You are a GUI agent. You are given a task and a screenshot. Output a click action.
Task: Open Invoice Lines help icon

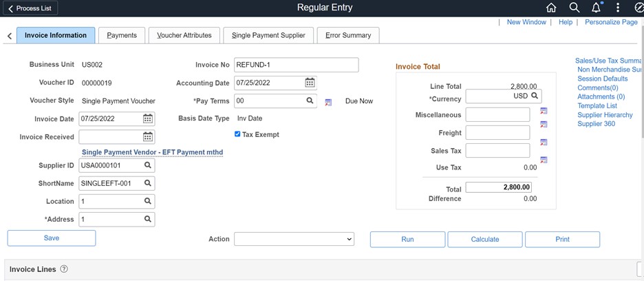click(x=64, y=269)
